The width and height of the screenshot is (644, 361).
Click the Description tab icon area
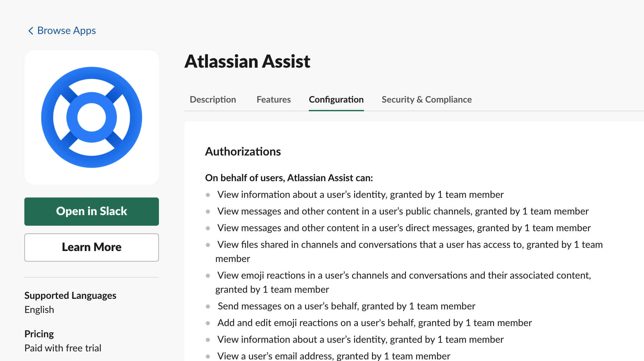(x=213, y=99)
